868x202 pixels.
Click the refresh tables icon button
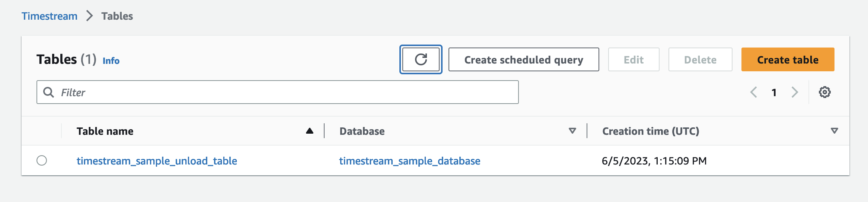click(421, 59)
